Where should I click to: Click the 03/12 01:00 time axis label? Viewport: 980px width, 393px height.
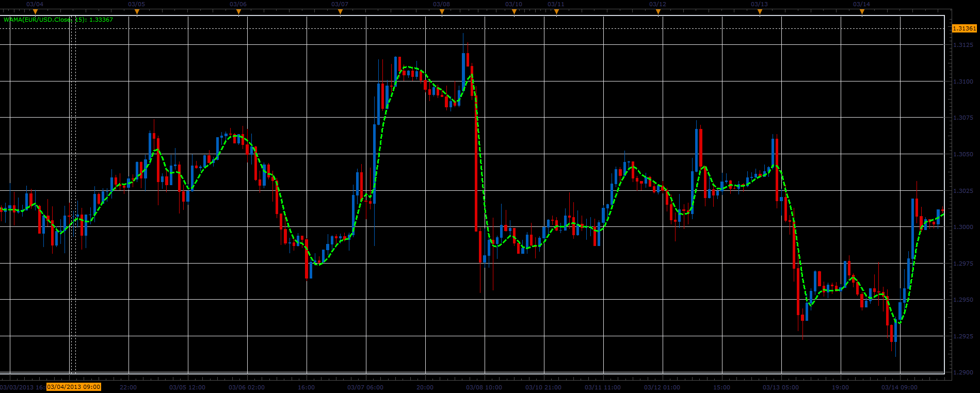[662, 387]
